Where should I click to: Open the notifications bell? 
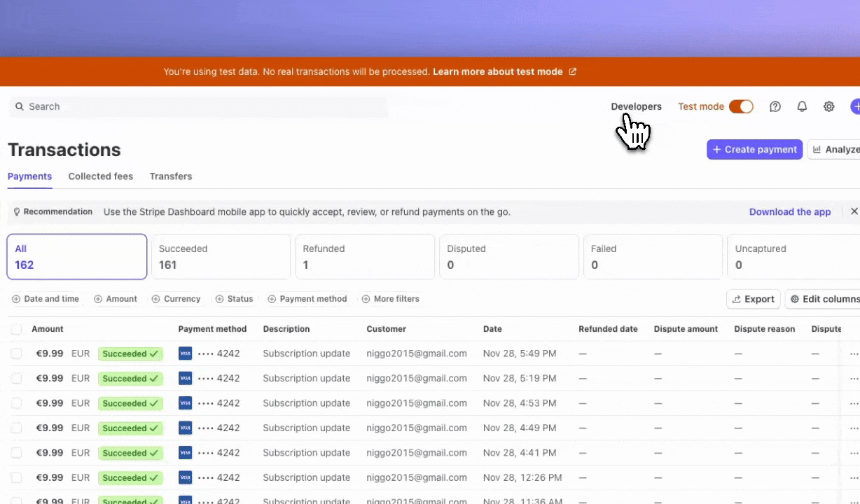coord(802,106)
